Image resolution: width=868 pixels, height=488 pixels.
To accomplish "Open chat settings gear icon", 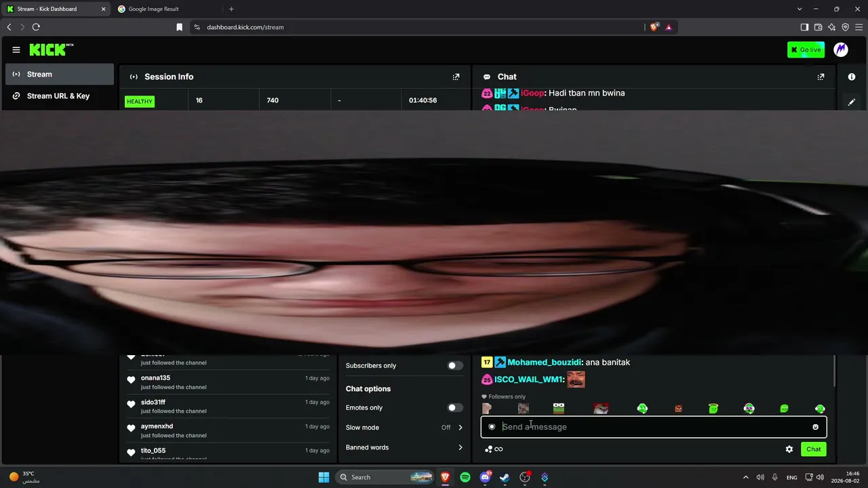I will click(789, 449).
